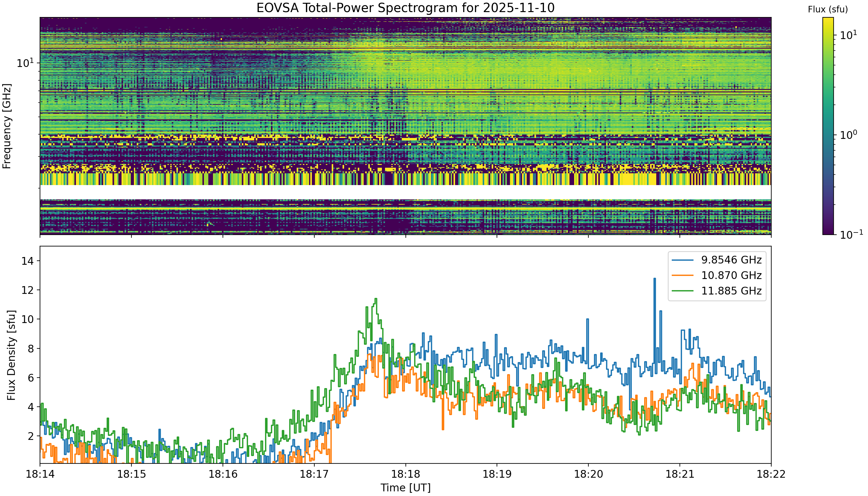
Task: Click the yellow top of the colorbar
Action: (828, 20)
